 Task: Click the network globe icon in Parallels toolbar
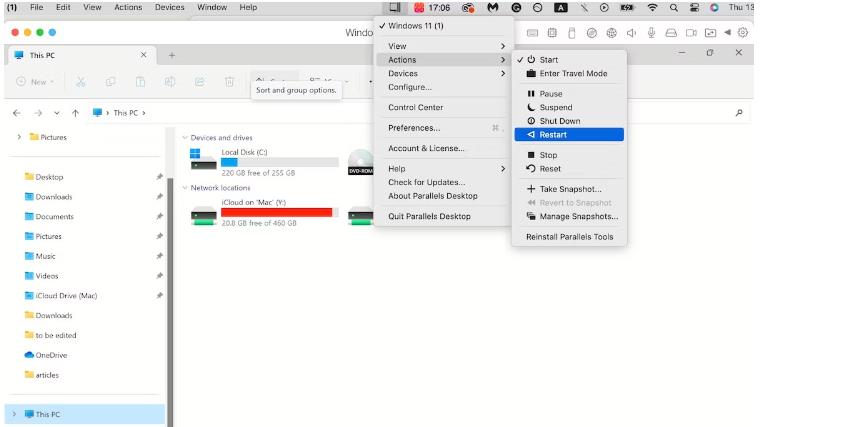pyautogui.click(x=612, y=33)
